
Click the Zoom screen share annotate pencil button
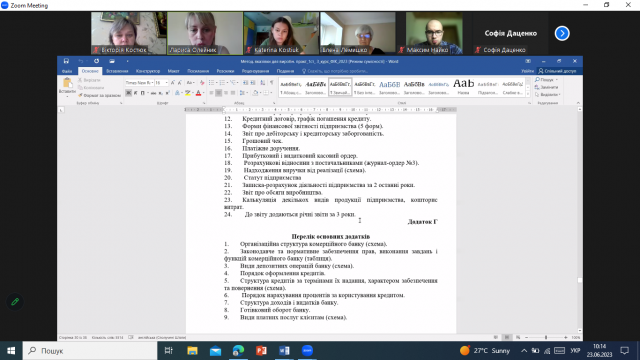pos(15,302)
